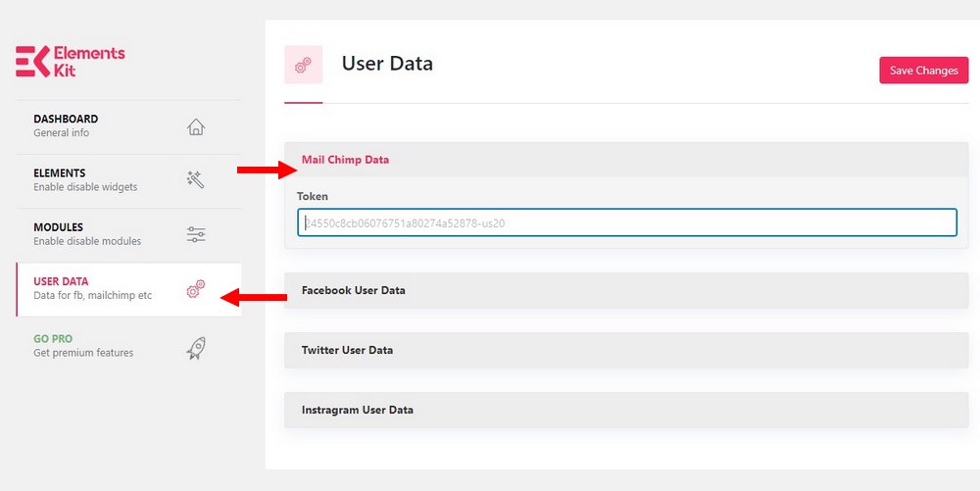Open the GO PRO menu item

coord(128,345)
